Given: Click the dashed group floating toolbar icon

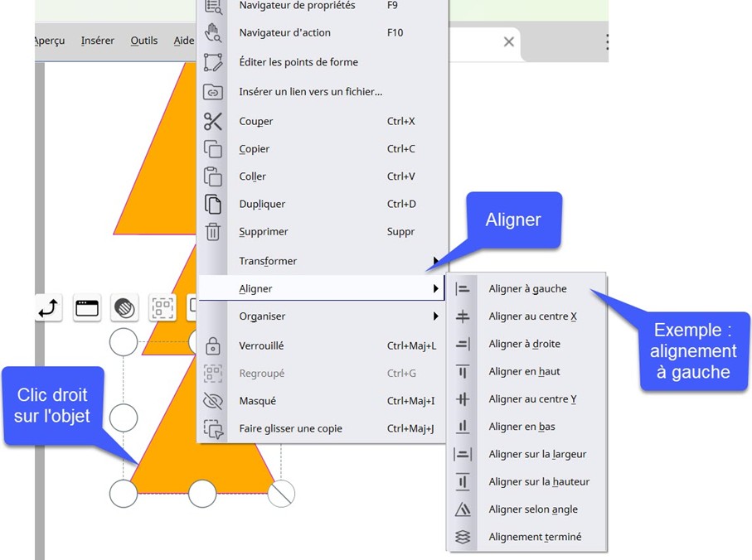Looking at the screenshot, I should coord(163,308).
